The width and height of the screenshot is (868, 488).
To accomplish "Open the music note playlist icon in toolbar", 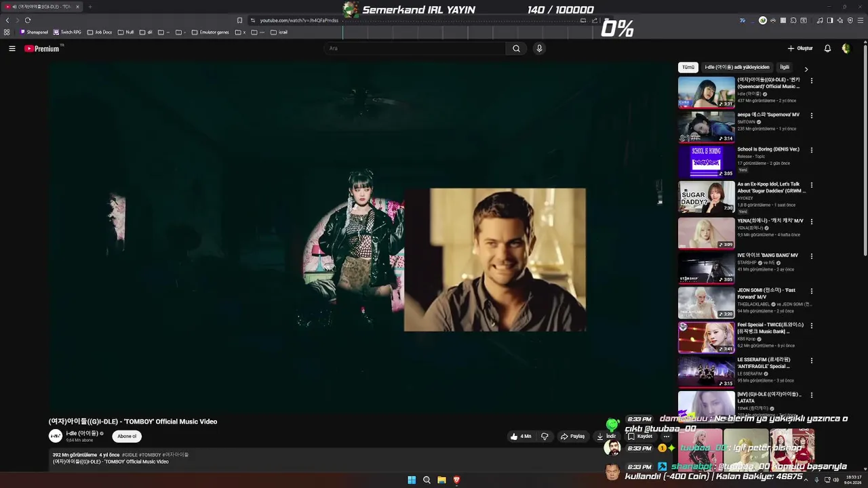I will tap(820, 20).
